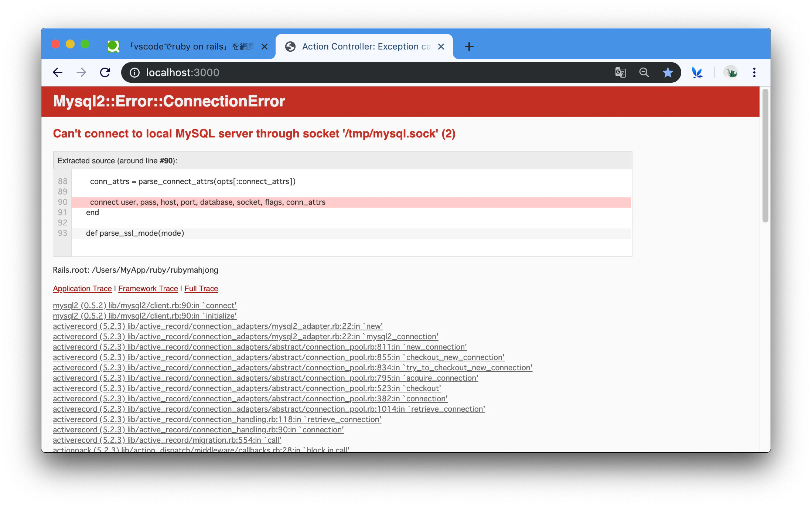Click the bookmark star icon
The height and width of the screenshot is (507, 812).
(668, 72)
